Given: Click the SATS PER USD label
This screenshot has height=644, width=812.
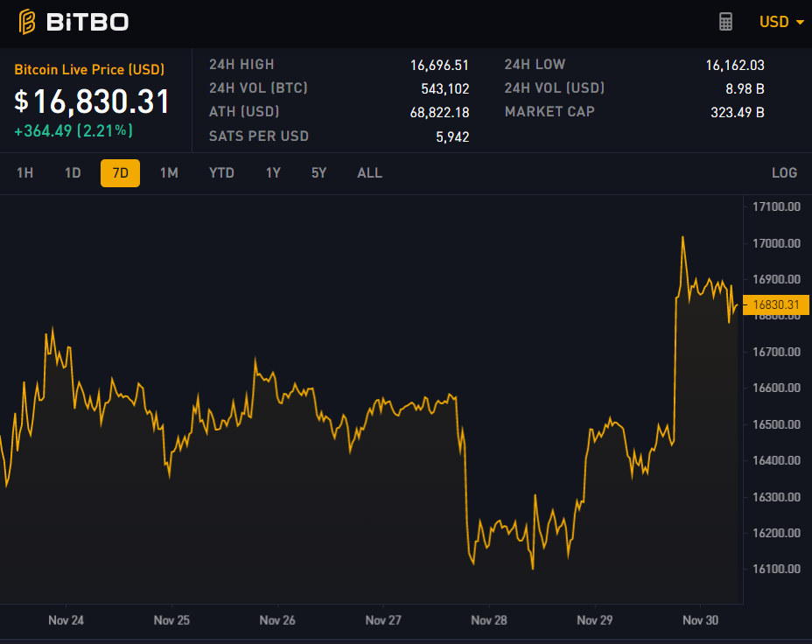Looking at the screenshot, I should coord(258,136).
